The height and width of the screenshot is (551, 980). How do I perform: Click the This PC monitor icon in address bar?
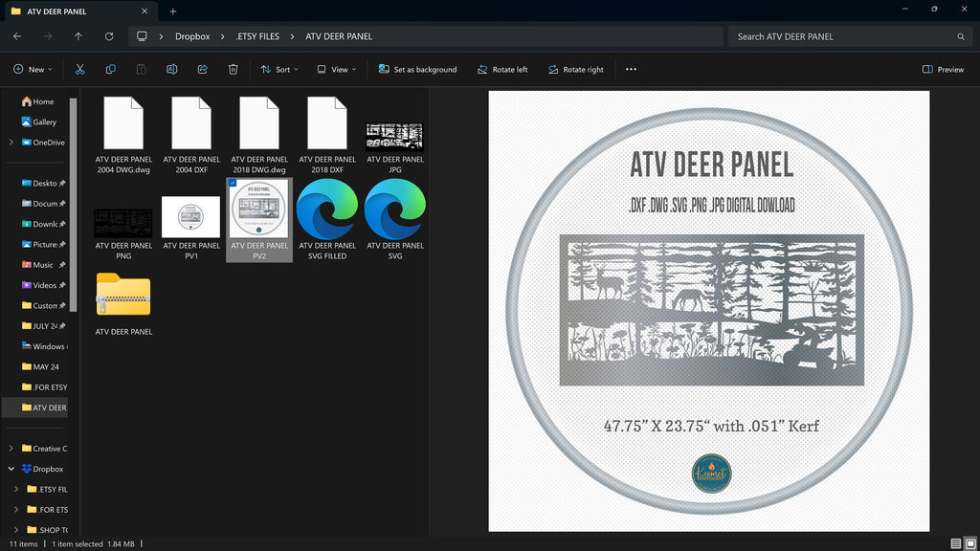(x=142, y=36)
